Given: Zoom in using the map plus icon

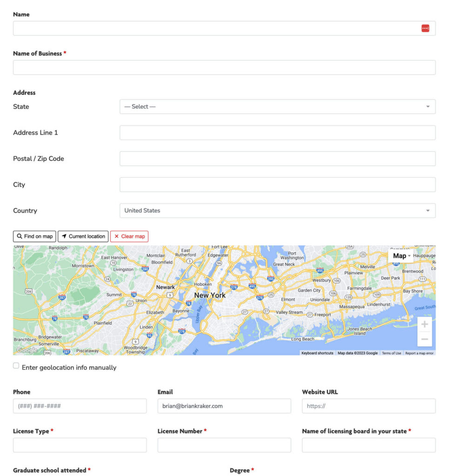Looking at the screenshot, I should tap(424, 324).
